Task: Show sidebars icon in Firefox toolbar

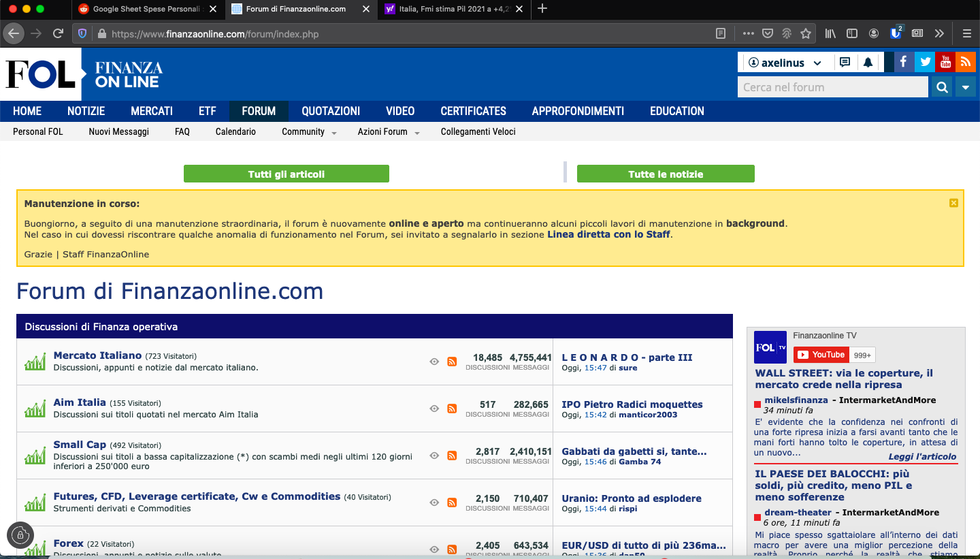Action: pyautogui.click(x=851, y=33)
